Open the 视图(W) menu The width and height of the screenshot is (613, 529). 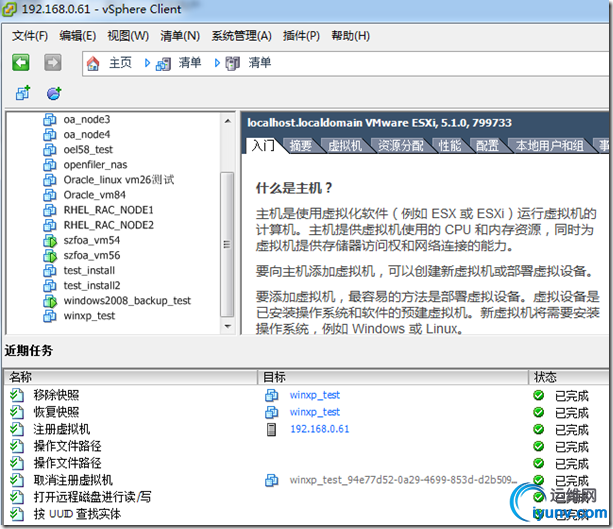(x=128, y=36)
